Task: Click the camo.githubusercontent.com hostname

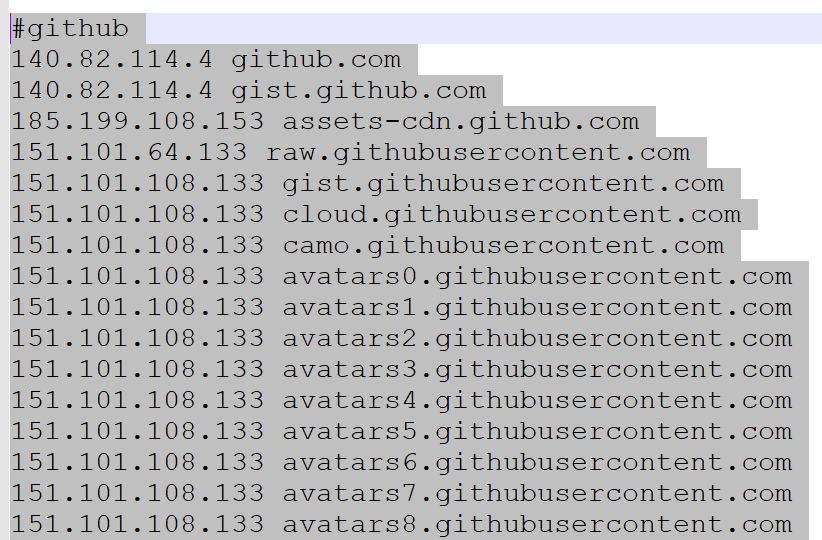Action: pos(503,245)
